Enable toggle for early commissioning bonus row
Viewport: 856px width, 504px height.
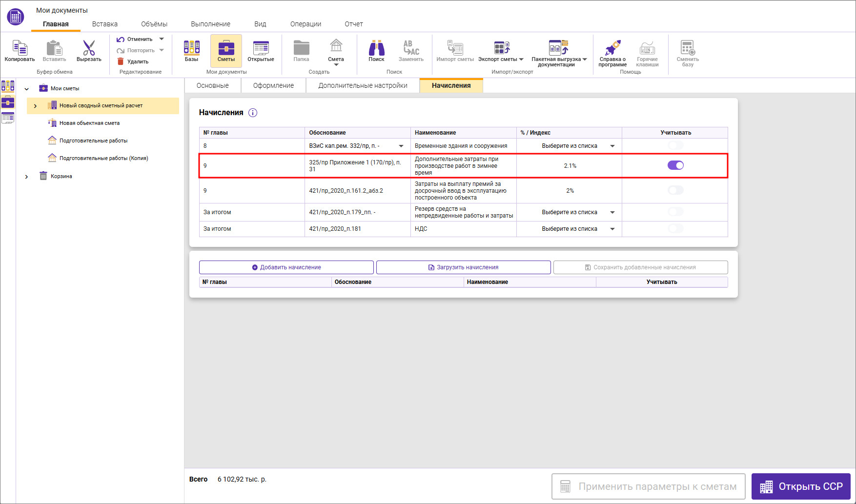[675, 190]
